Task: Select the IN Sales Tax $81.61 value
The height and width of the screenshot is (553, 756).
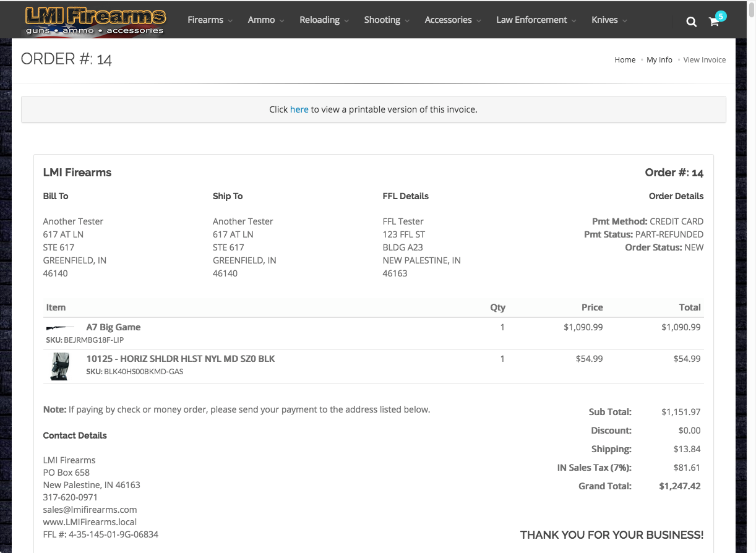Action: [x=687, y=468]
